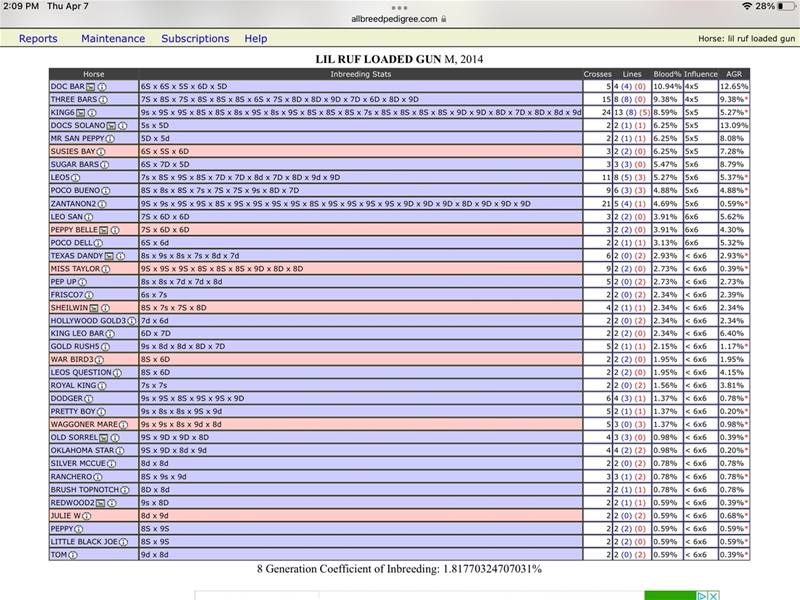Viewport: 800px width, 600px height.
Task: Open the PEPPY horse link
Action: 62,529
